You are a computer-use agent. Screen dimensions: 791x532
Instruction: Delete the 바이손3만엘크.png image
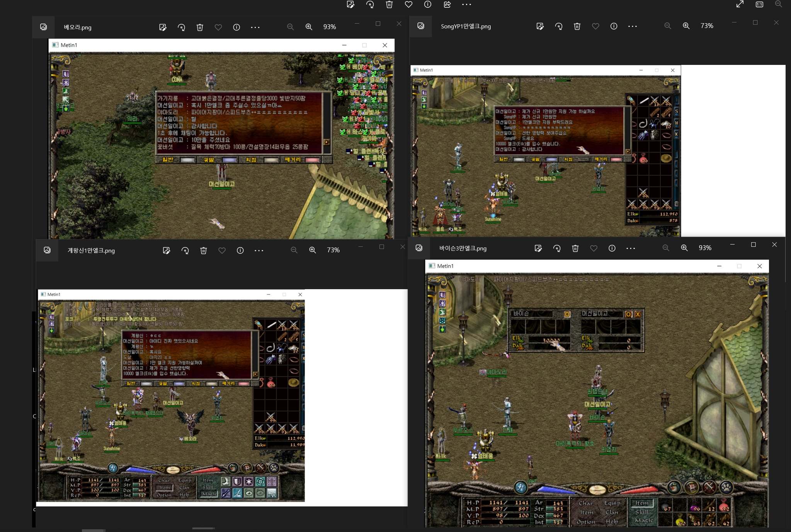[575, 248]
